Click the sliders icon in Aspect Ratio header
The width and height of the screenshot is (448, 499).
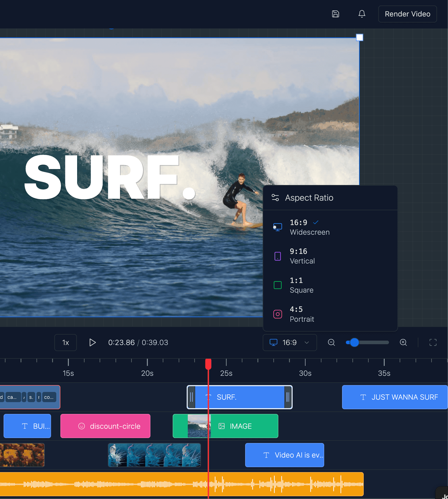point(275,197)
